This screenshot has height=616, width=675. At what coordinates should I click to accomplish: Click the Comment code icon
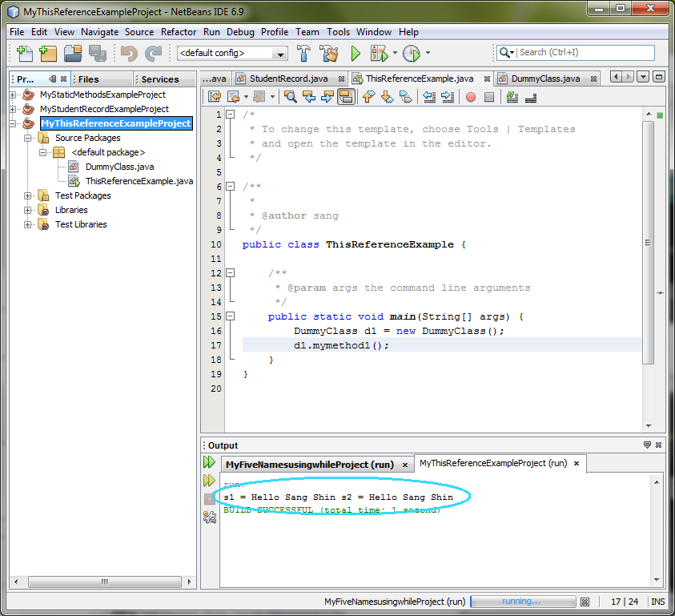tap(512, 97)
